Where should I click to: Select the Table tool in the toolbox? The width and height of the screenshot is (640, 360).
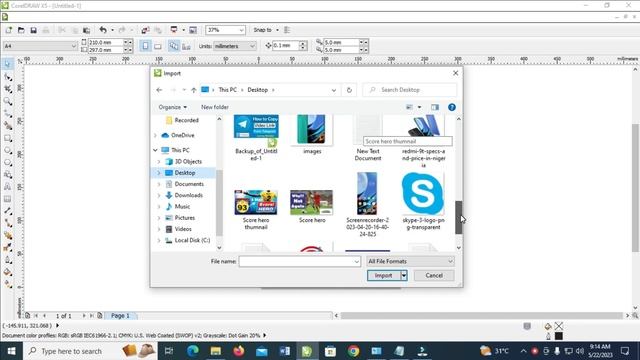coord(7,199)
